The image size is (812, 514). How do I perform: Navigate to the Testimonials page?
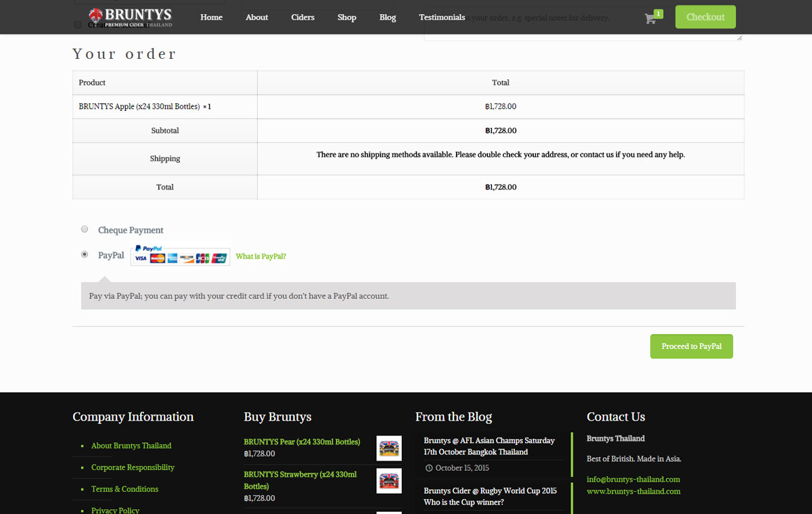[x=442, y=17]
